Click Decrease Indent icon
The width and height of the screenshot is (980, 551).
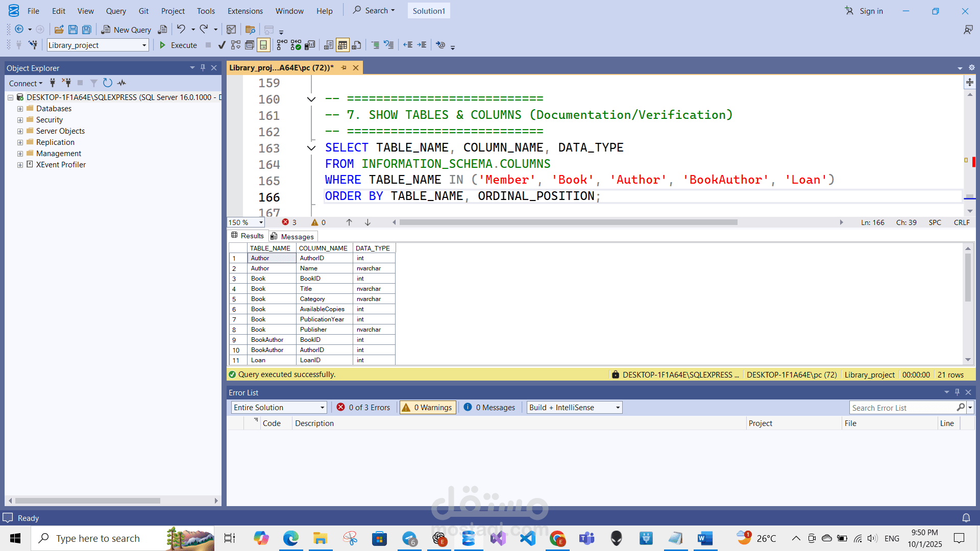(x=408, y=45)
